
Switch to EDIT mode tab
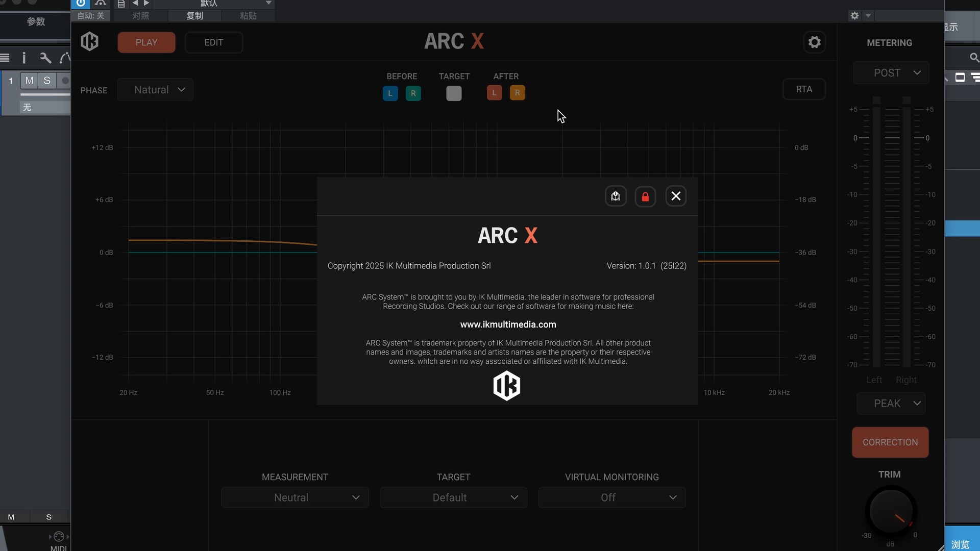click(213, 42)
